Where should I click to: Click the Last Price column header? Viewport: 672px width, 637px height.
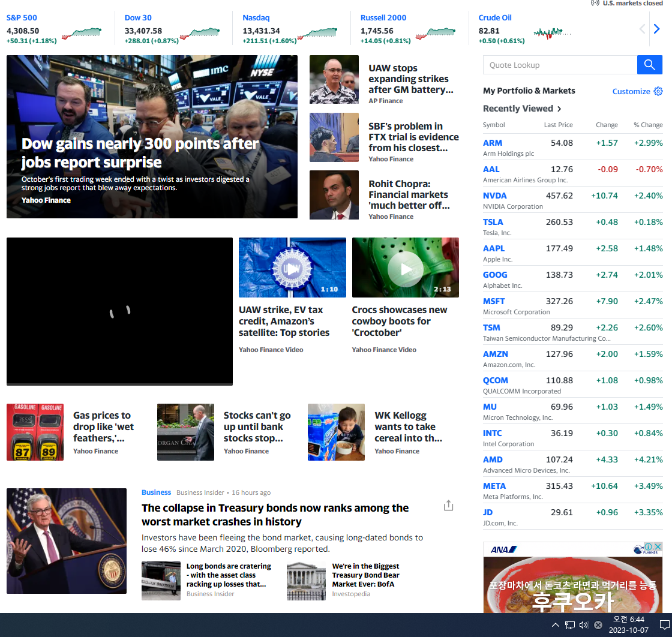(558, 125)
